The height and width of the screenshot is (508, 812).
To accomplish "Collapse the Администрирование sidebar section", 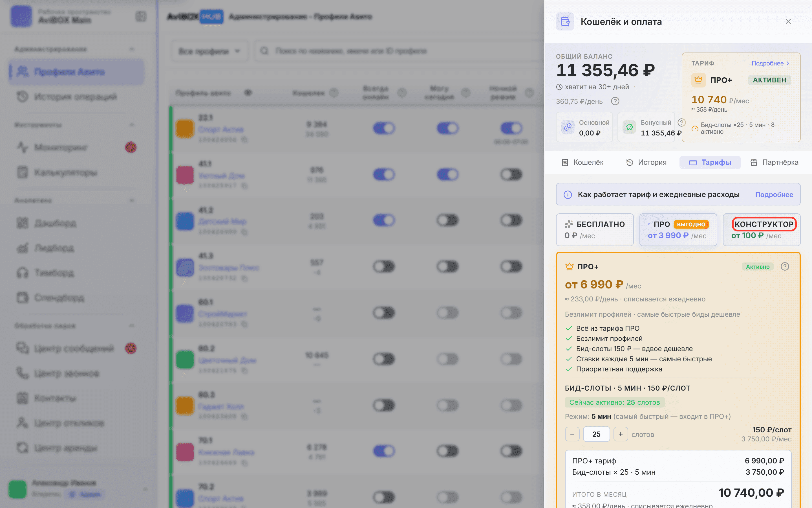I will pos(132,49).
